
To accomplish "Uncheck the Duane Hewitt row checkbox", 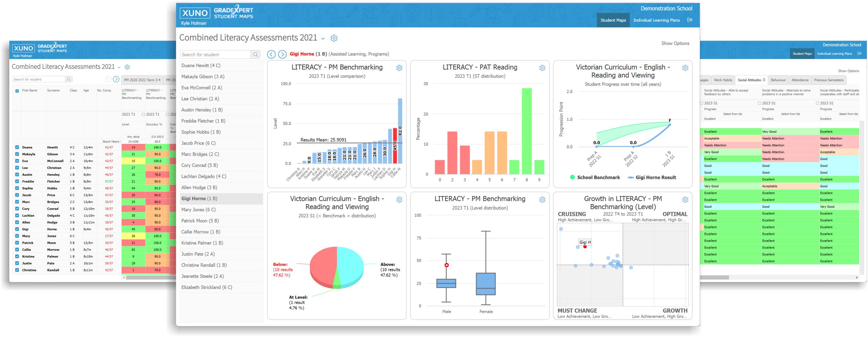I will (17, 147).
